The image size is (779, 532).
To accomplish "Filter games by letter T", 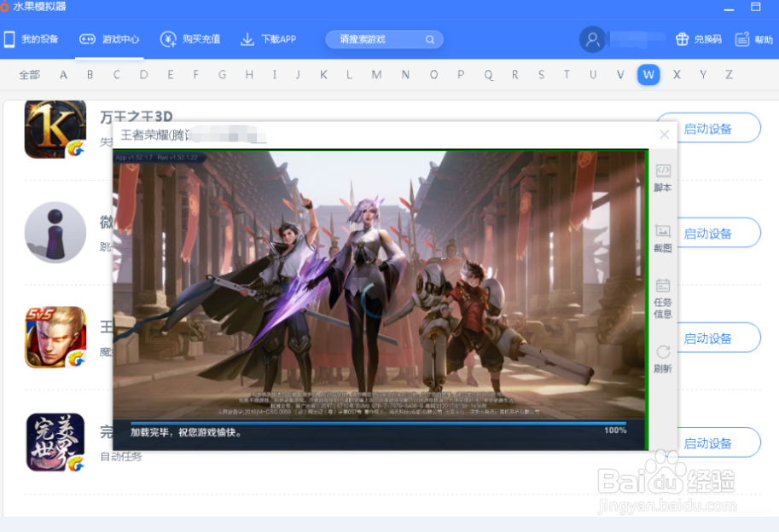I will [567, 75].
